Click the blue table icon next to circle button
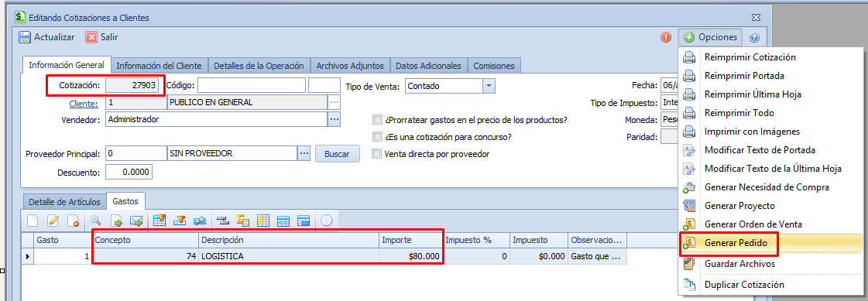This screenshot has width=868, height=301. 303,221
